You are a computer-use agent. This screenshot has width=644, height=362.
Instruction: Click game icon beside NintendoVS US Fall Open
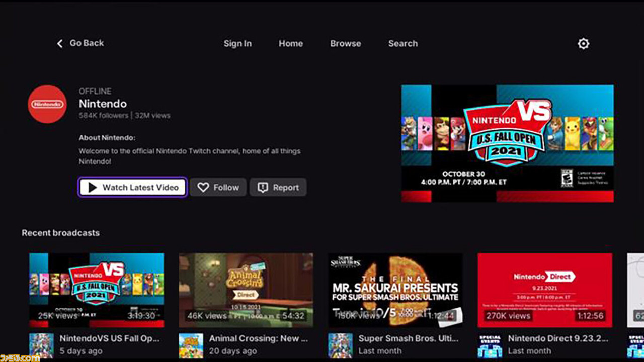point(41,345)
